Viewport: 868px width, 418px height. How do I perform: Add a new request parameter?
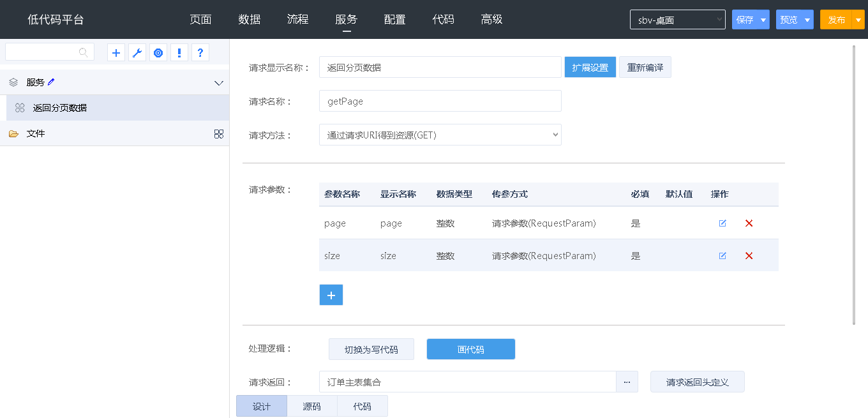(x=331, y=295)
